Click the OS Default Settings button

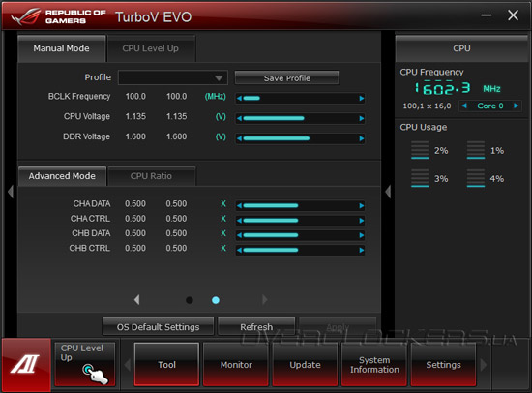(x=158, y=326)
